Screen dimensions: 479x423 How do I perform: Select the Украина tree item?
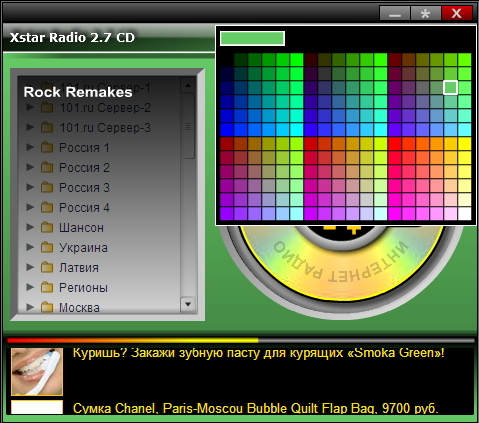point(83,248)
